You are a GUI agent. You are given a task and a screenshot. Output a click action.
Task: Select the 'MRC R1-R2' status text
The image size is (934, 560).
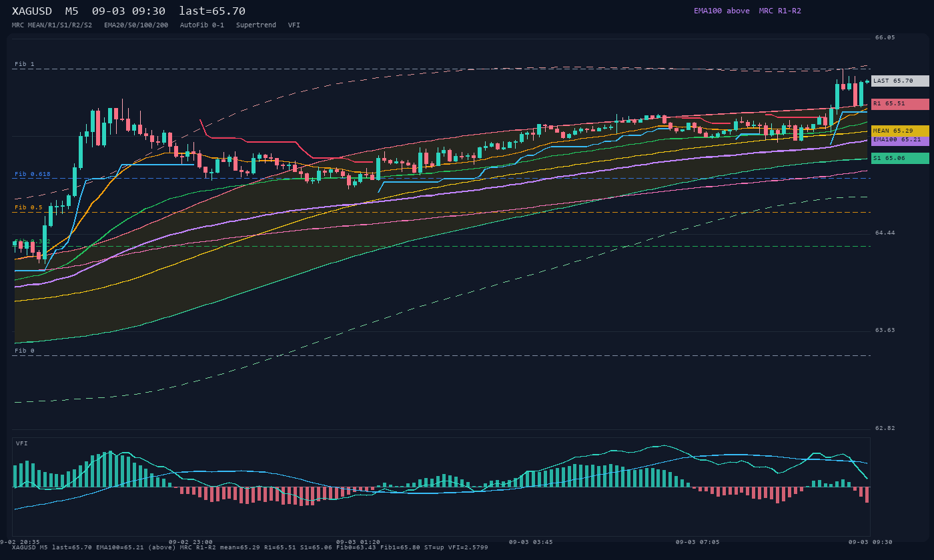[780, 11]
